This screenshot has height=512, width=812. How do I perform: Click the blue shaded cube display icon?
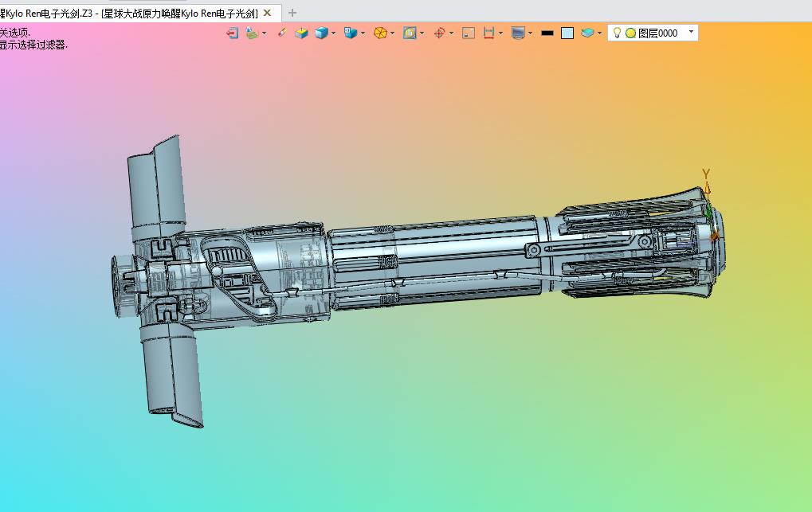[322, 33]
